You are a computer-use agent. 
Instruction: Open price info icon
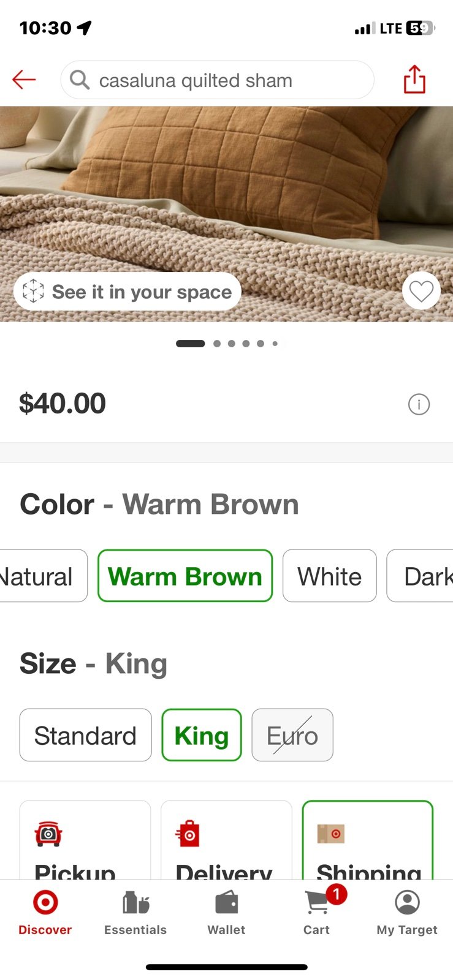click(419, 404)
